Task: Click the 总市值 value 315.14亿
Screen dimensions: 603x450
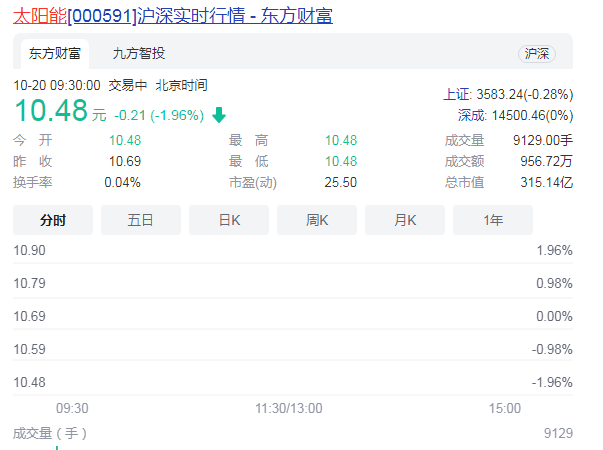Action: click(546, 182)
